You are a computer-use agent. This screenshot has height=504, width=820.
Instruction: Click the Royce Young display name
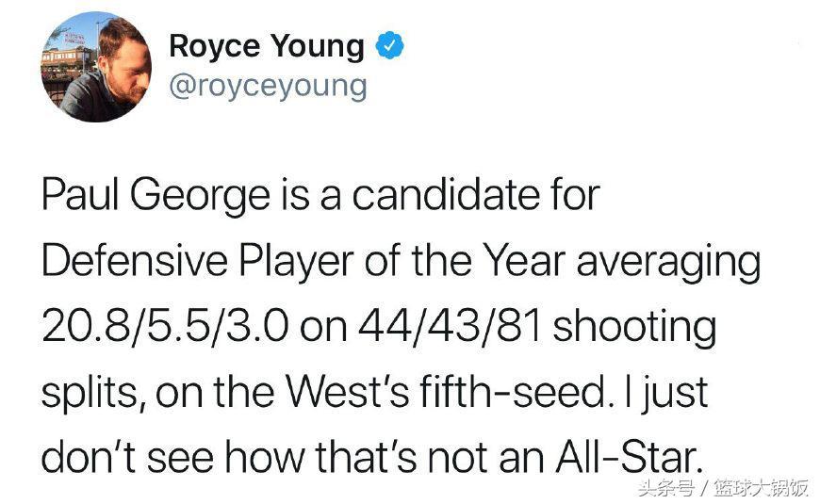[266, 46]
